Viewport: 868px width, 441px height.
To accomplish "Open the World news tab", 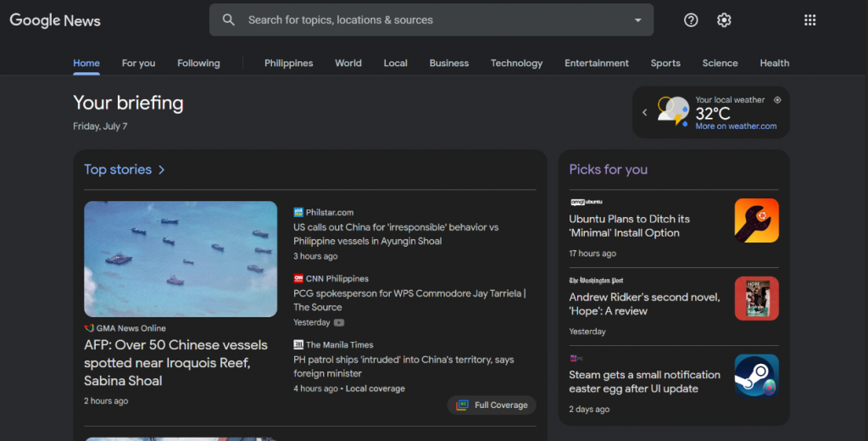I will pos(348,63).
